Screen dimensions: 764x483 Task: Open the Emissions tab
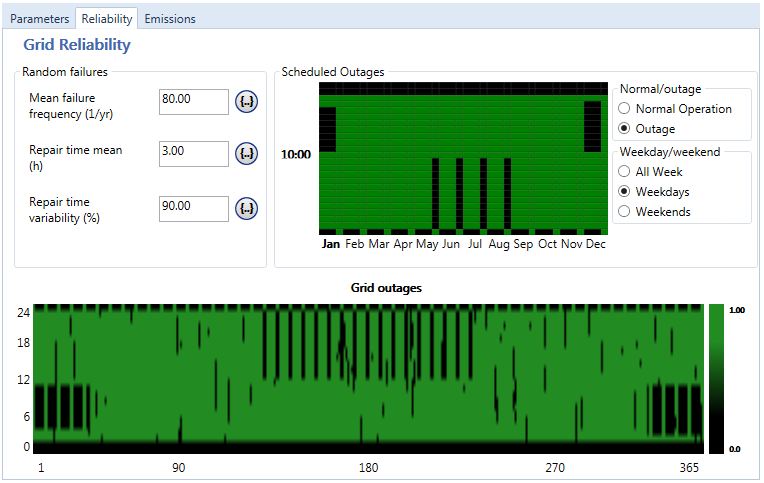click(x=169, y=18)
